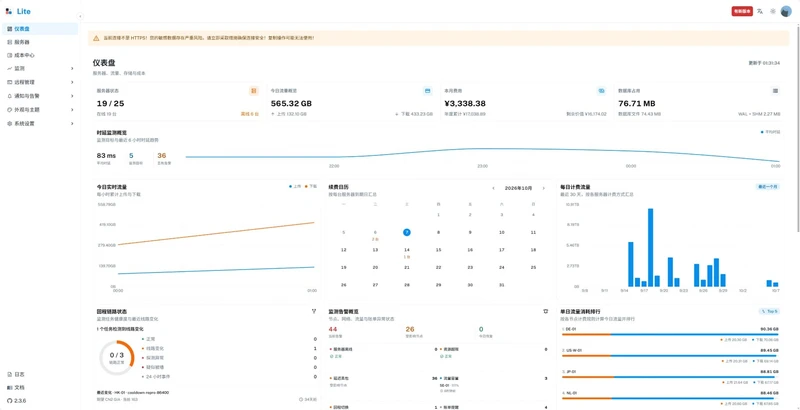Open the 文档 docs link
Screen dimensions: 800x410
click(16, 388)
